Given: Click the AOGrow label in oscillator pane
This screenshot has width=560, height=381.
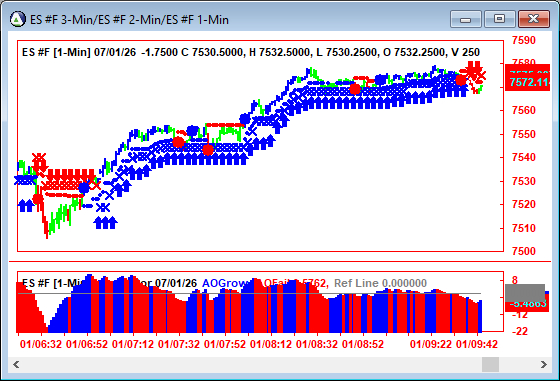Looking at the screenshot, I should (x=226, y=283).
